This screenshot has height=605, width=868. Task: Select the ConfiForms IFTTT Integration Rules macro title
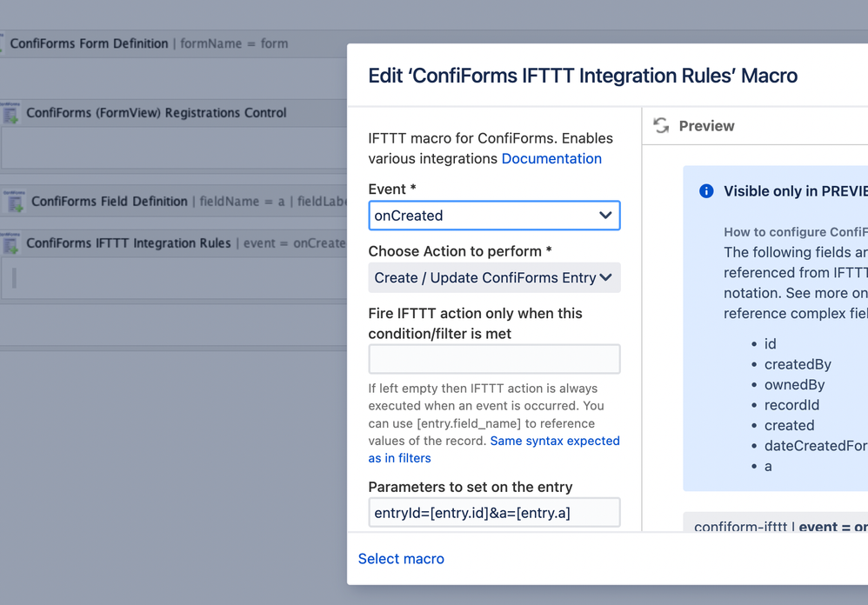[x=129, y=243]
